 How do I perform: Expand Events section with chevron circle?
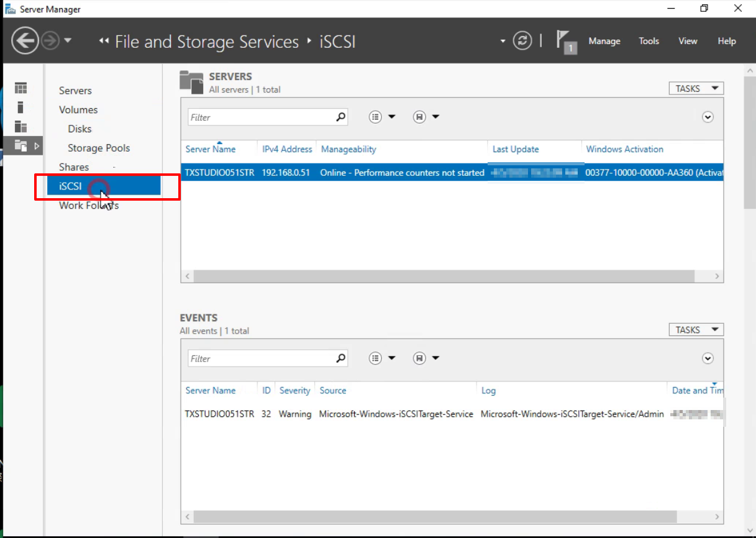click(x=708, y=358)
